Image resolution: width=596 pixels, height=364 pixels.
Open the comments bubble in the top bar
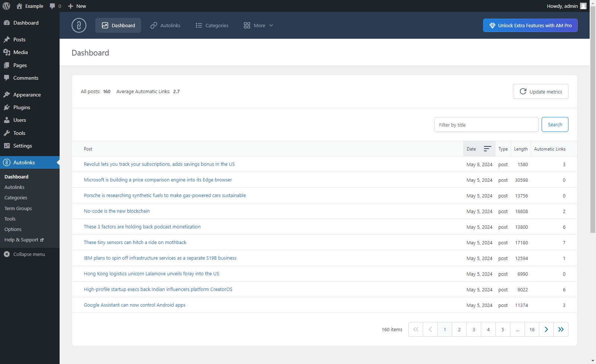[x=52, y=6]
